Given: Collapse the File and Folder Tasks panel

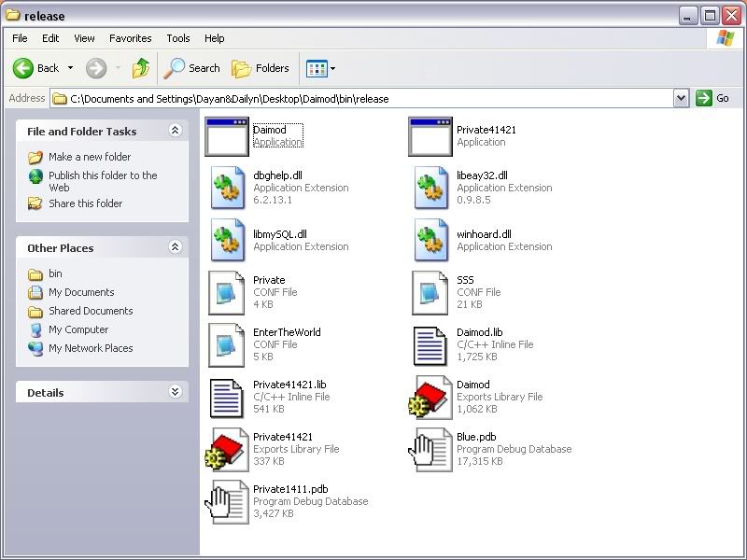Looking at the screenshot, I should coord(176,131).
